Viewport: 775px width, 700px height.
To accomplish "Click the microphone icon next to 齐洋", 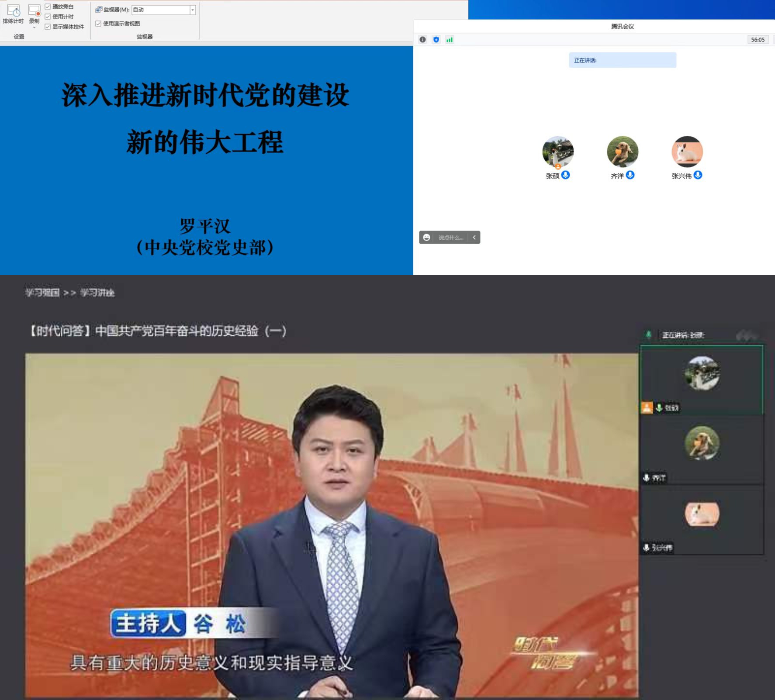I will 630,175.
